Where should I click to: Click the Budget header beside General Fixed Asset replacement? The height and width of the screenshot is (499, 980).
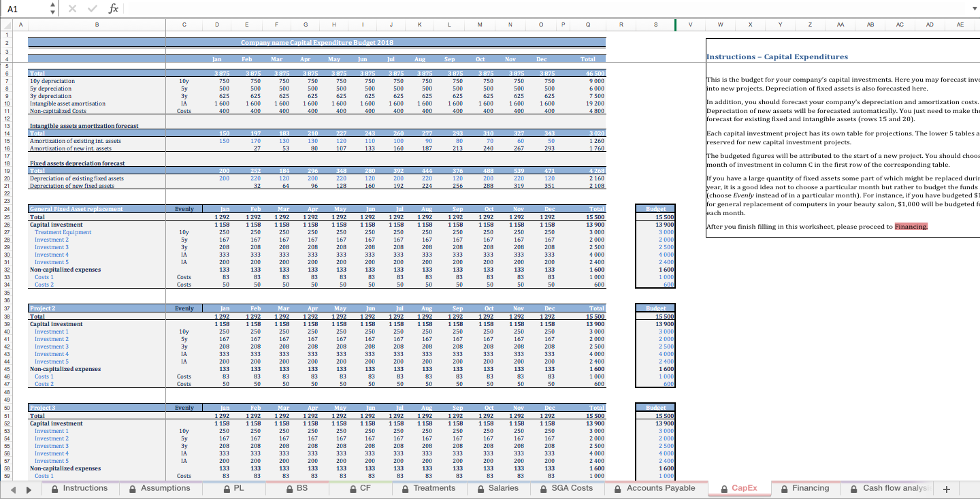tap(655, 209)
